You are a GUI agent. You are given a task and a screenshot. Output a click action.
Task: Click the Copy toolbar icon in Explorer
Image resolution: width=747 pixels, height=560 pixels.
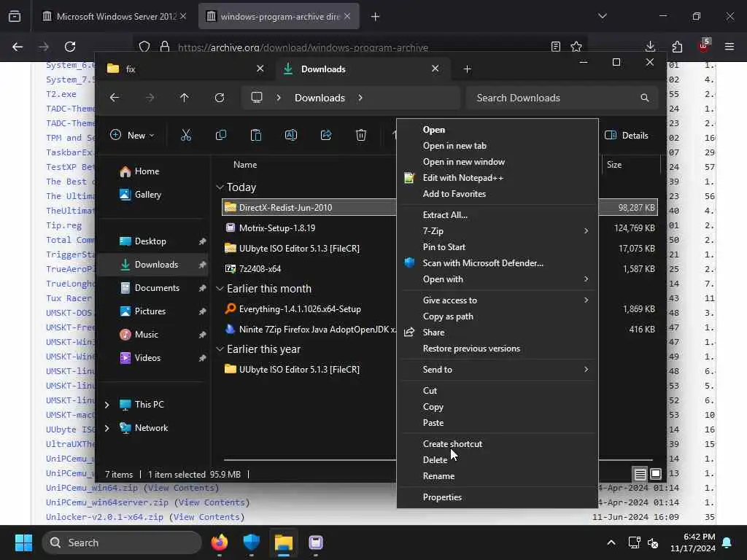tap(220, 135)
